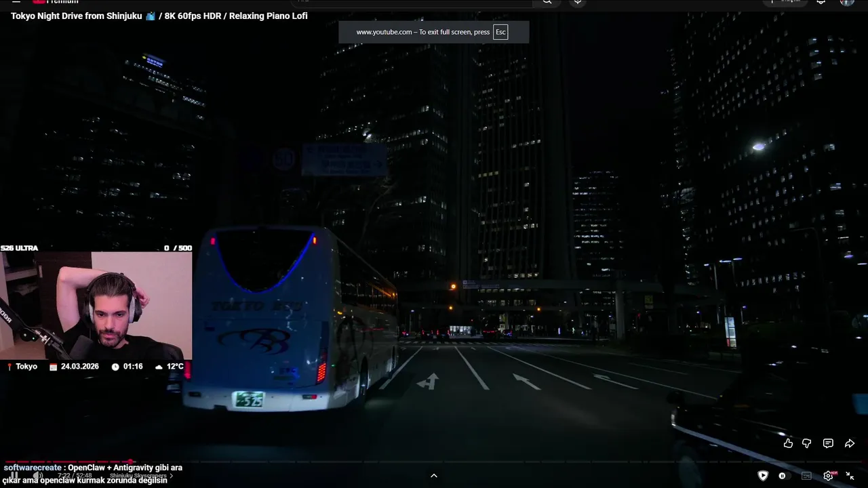The height and width of the screenshot is (488, 868).
Task: Mute the video volume speaker
Action: (39, 476)
